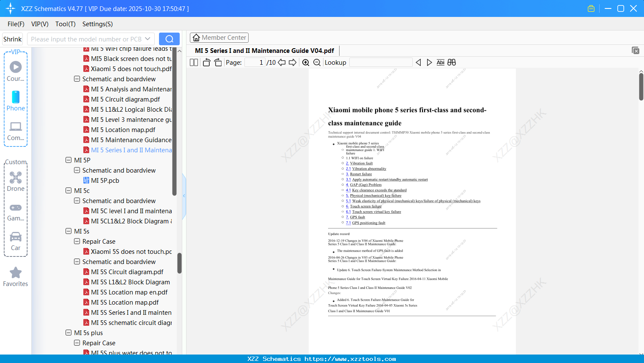644x363 pixels.
Task: Click the Shrink button
Action: [x=12, y=39]
